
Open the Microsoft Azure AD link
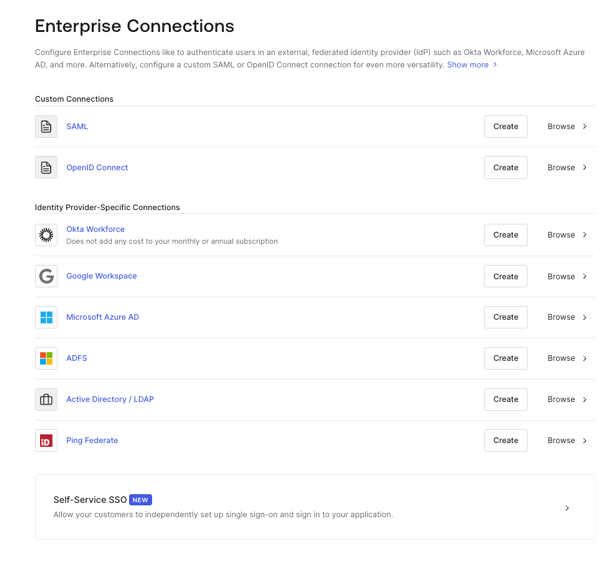coord(103,317)
